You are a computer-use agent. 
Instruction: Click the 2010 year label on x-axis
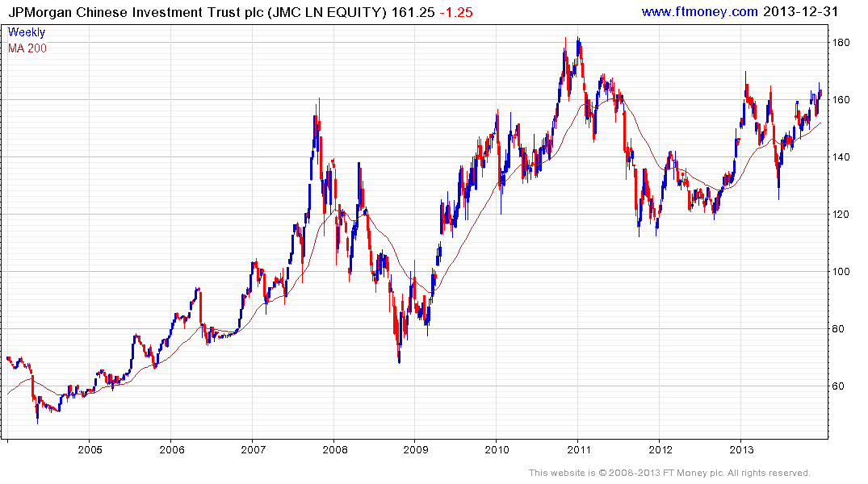point(497,449)
